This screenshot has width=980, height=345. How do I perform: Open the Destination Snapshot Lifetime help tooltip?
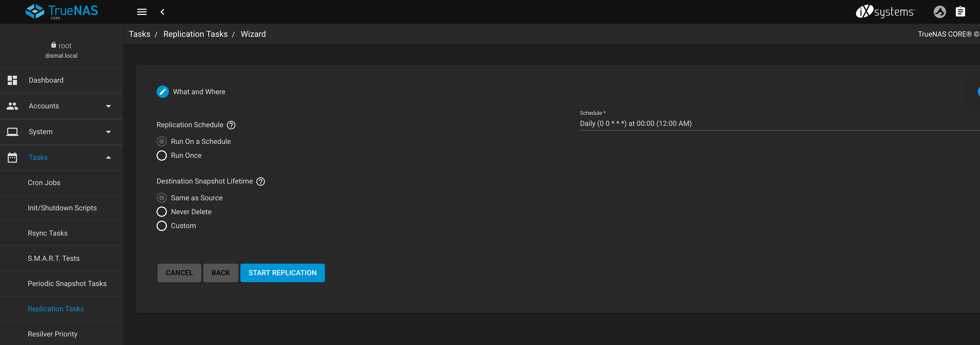pos(260,182)
